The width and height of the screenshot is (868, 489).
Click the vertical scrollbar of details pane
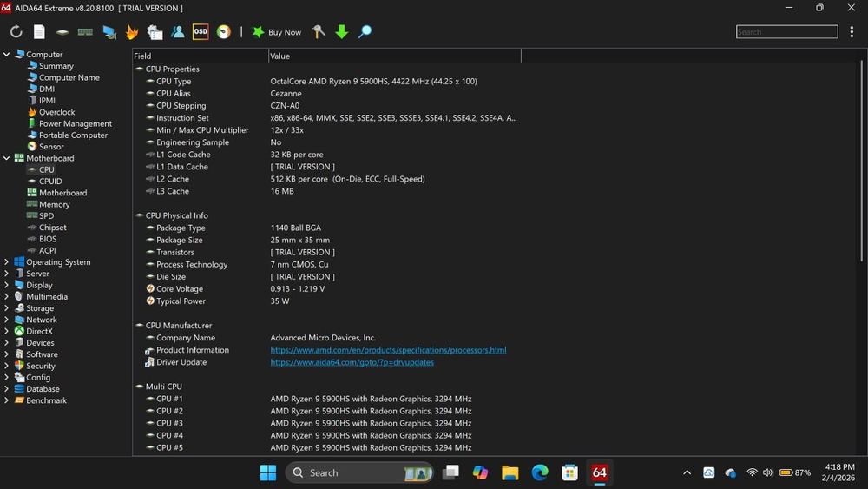(861, 161)
